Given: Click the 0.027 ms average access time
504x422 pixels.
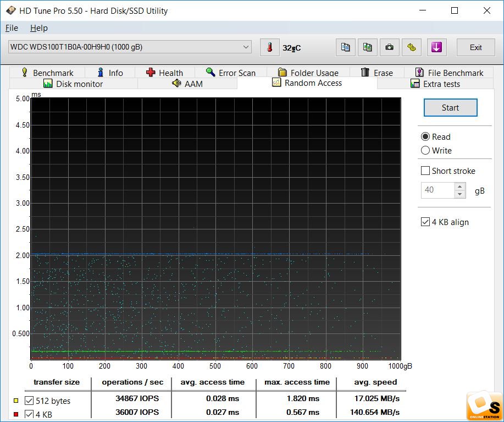Looking at the screenshot, I should pyautogui.click(x=223, y=412).
